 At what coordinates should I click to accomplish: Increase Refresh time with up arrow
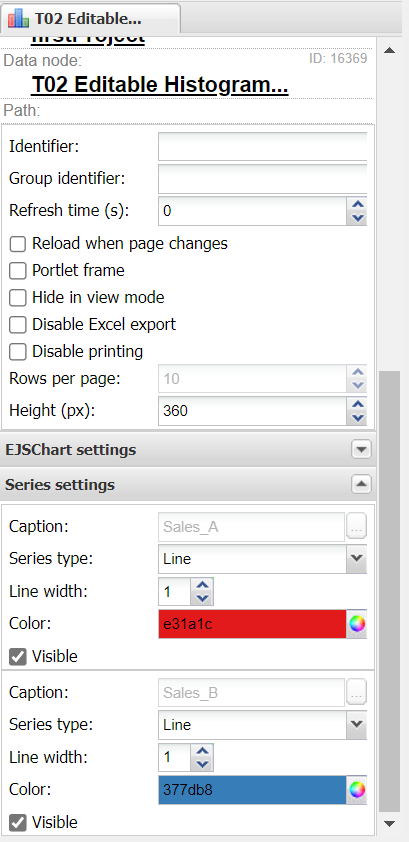pyautogui.click(x=357, y=205)
